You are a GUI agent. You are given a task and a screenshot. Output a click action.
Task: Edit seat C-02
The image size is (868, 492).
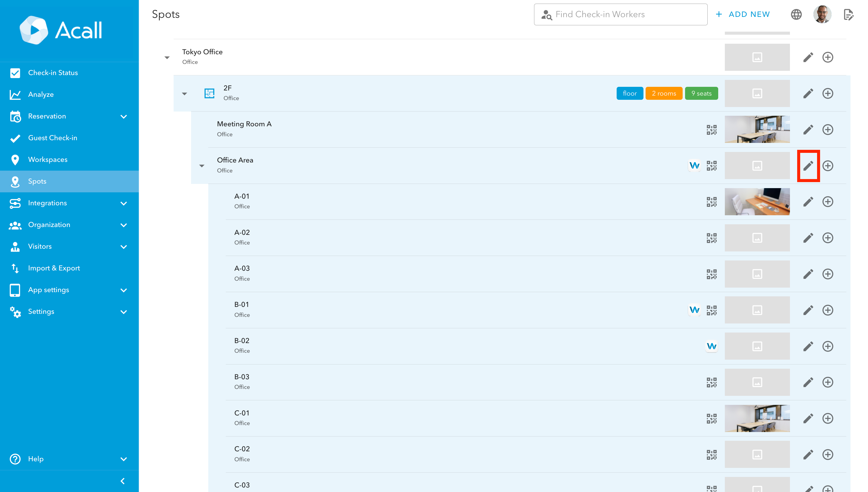coord(808,455)
